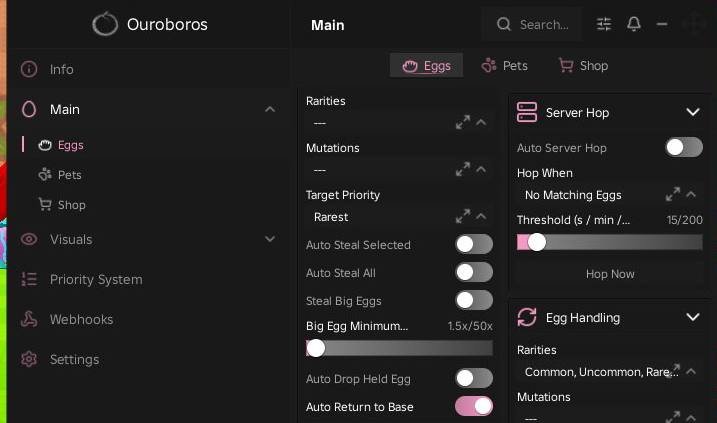Image resolution: width=717 pixels, height=423 pixels.
Task: Expand the top Rarities dropdown with arrows icon
Action: 463,122
